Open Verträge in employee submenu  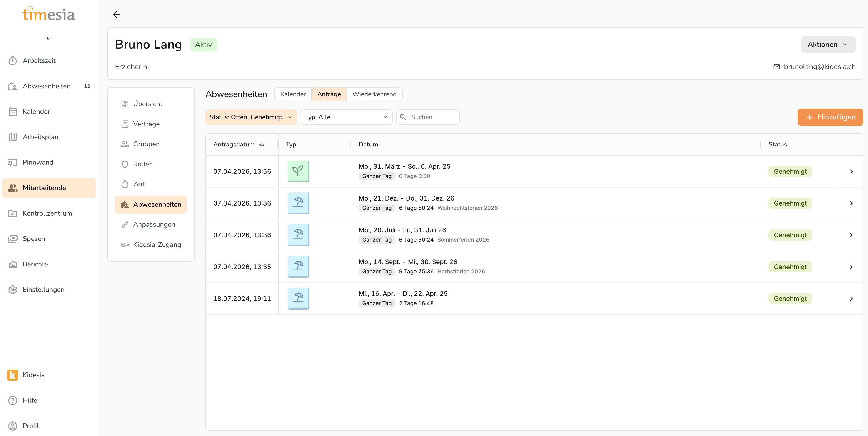(x=146, y=124)
